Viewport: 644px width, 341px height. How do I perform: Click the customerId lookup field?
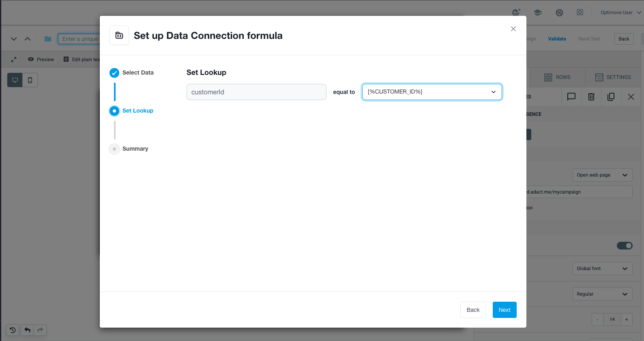[256, 92]
